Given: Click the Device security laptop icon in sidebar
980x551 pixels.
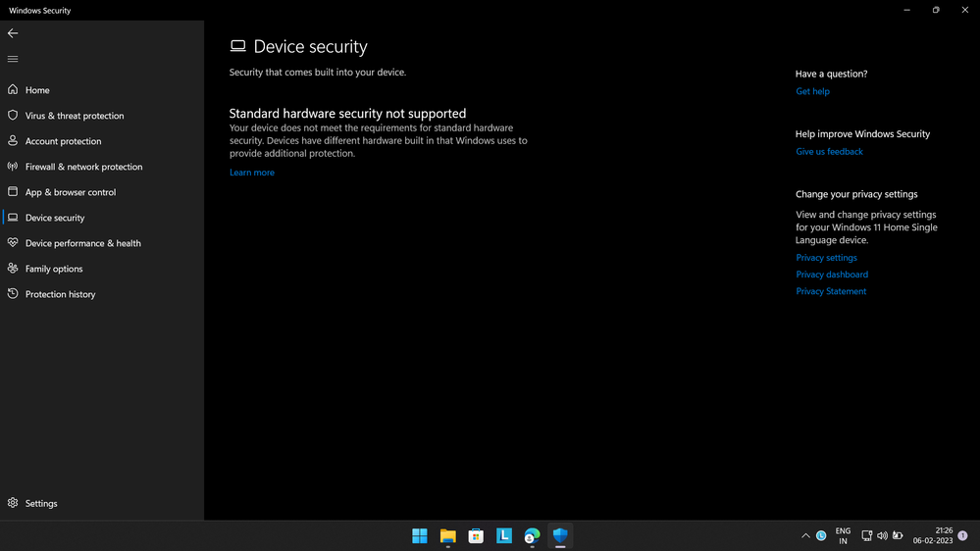Looking at the screenshot, I should point(13,218).
